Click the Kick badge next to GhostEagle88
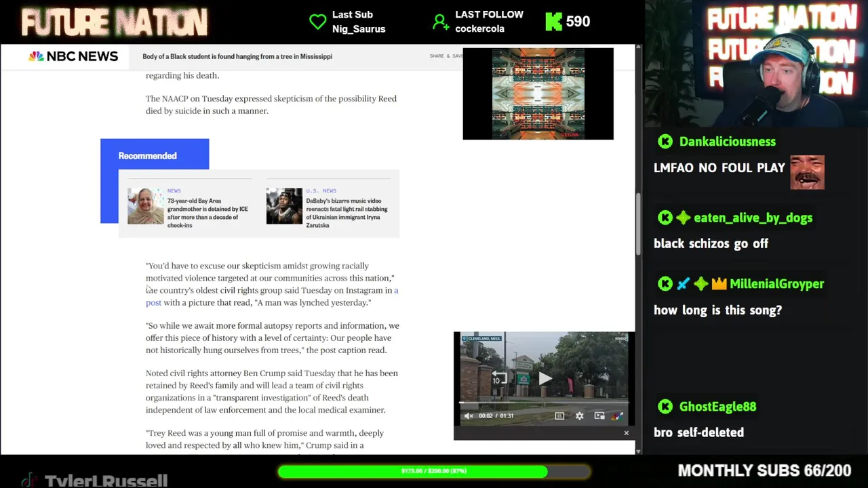This screenshot has height=488, width=868. click(665, 407)
